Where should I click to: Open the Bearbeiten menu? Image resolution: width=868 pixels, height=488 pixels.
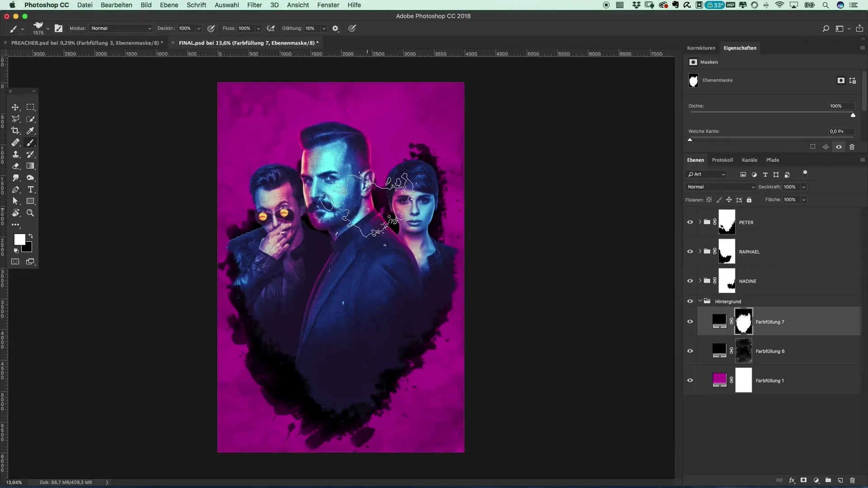click(x=117, y=5)
